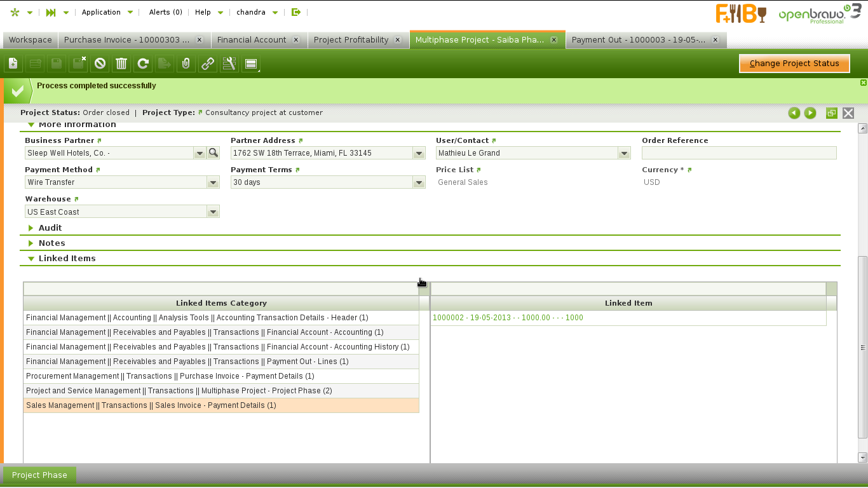This screenshot has height=488, width=868.
Task: Go to next record arrow
Action: pyautogui.click(x=810, y=113)
